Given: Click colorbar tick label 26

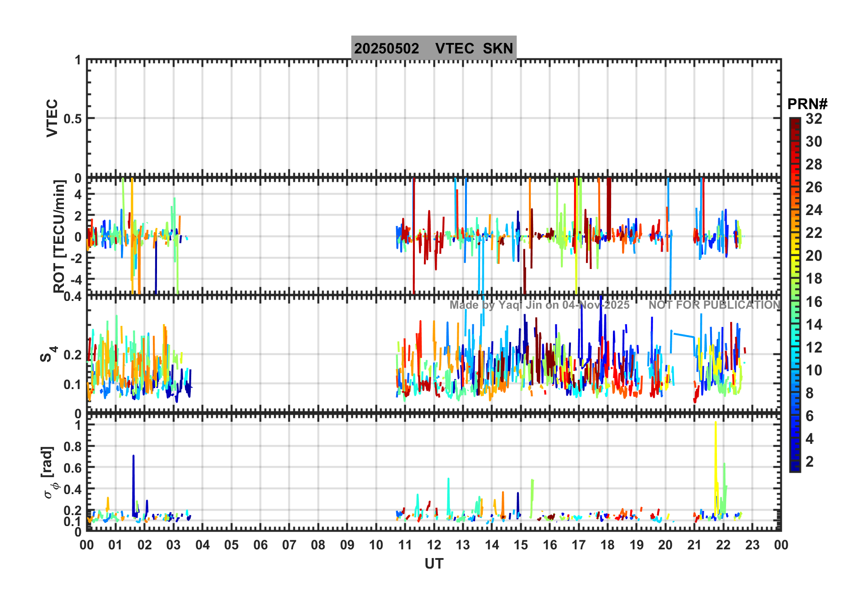Looking at the screenshot, I should [814, 187].
